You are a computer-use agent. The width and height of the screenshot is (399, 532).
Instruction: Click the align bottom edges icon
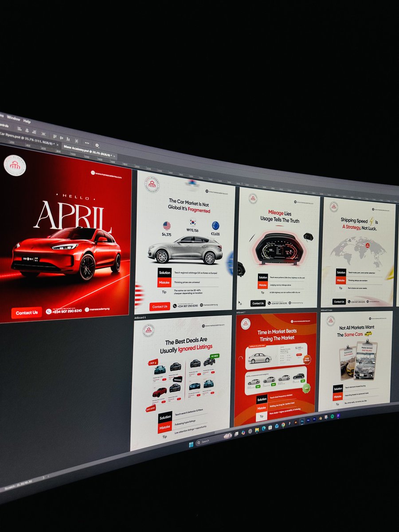[68, 139]
